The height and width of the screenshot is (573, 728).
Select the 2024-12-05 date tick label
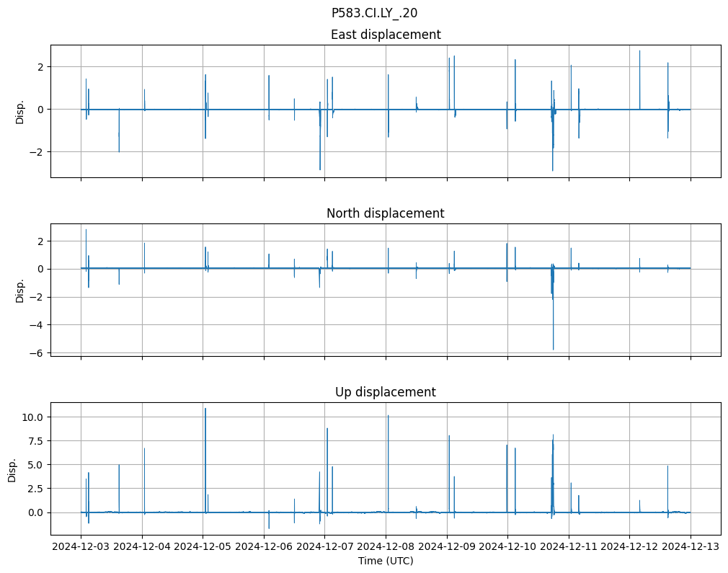[203, 546]
